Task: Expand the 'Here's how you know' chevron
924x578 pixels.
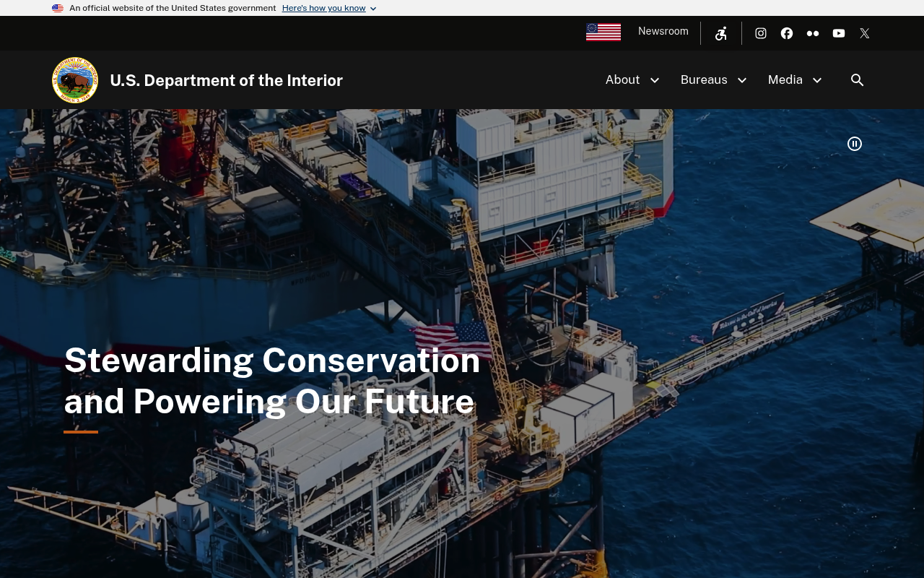Action: (x=373, y=9)
